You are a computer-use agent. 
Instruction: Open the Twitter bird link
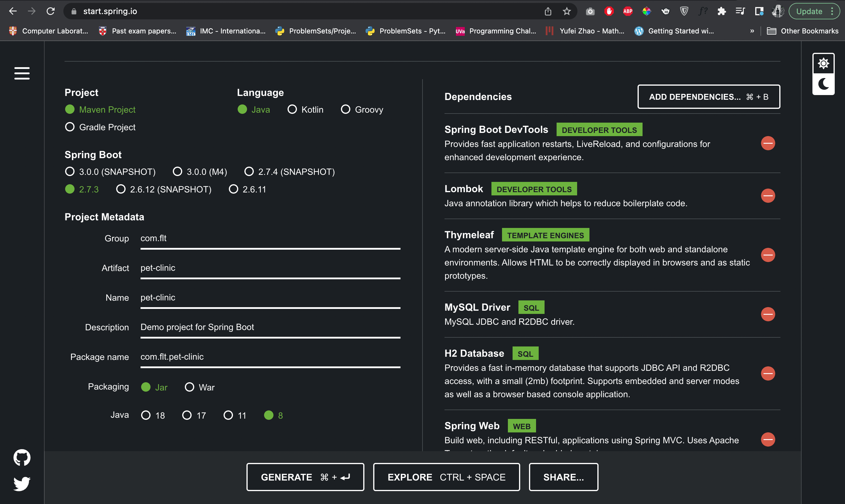click(x=22, y=484)
